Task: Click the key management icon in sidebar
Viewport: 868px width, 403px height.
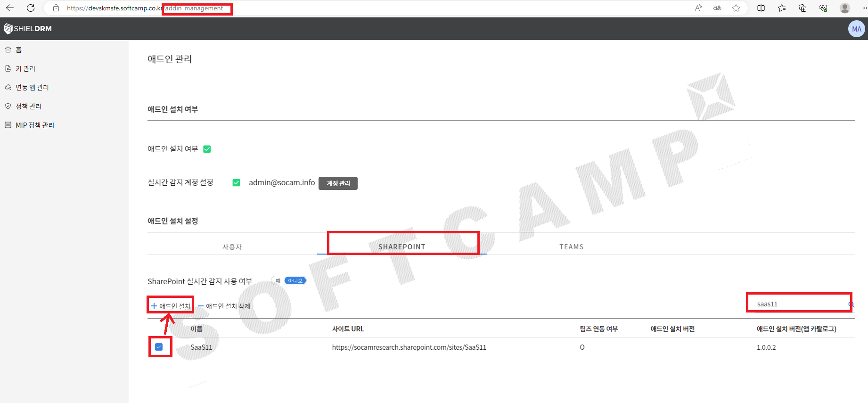Action: click(x=8, y=68)
